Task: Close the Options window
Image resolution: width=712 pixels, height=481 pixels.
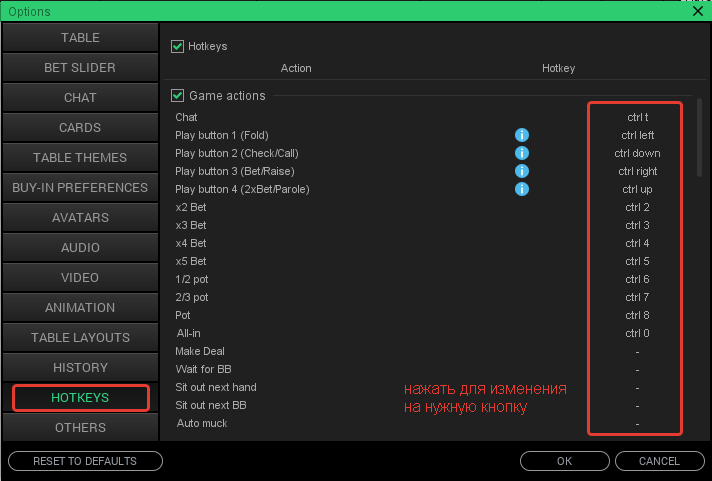Action: click(697, 11)
